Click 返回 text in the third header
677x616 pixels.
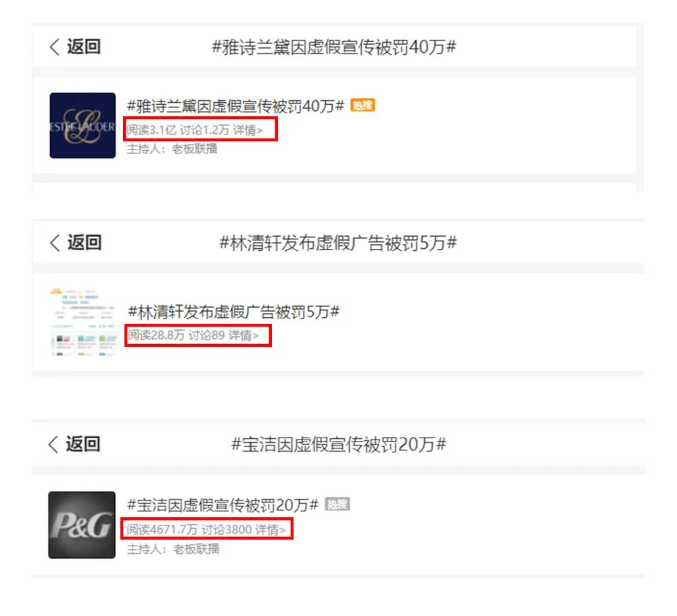point(83,444)
